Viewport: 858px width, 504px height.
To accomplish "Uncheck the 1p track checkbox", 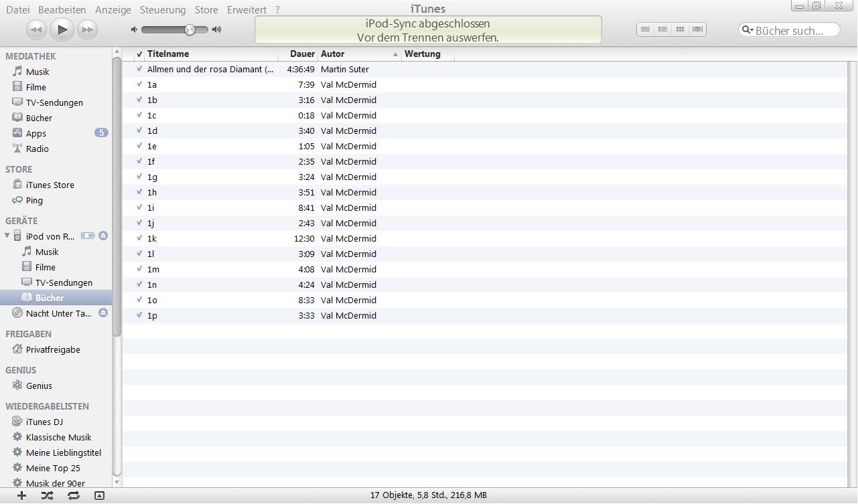I will [x=139, y=315].
